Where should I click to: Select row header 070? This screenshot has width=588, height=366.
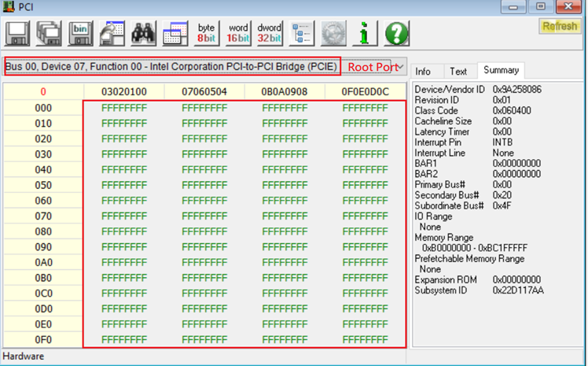43,216
